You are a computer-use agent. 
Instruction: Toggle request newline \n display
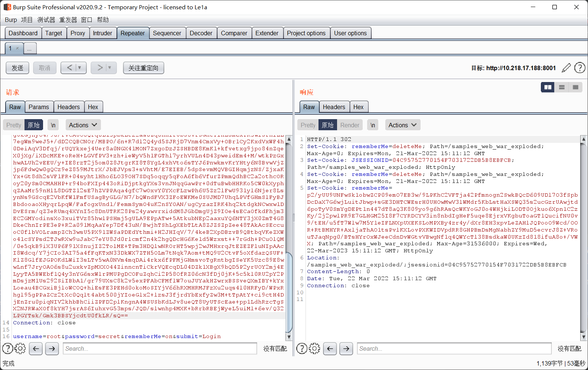[x=53, y=125]
